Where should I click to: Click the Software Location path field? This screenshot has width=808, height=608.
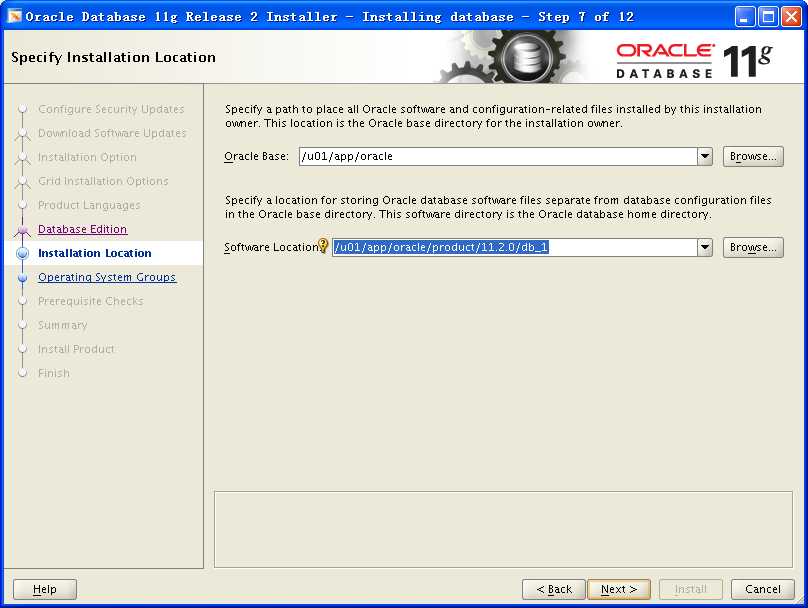point(514,247)
